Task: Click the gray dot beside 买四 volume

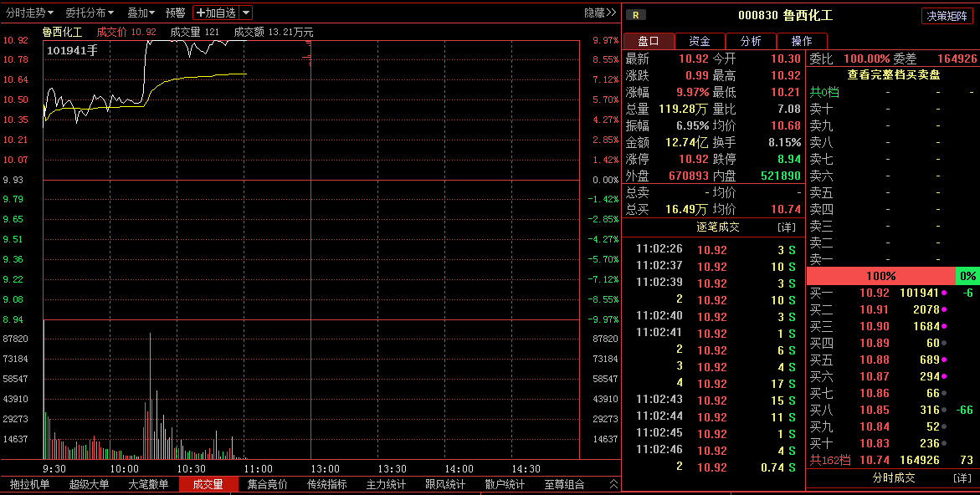Action: [x=945, y=344]
